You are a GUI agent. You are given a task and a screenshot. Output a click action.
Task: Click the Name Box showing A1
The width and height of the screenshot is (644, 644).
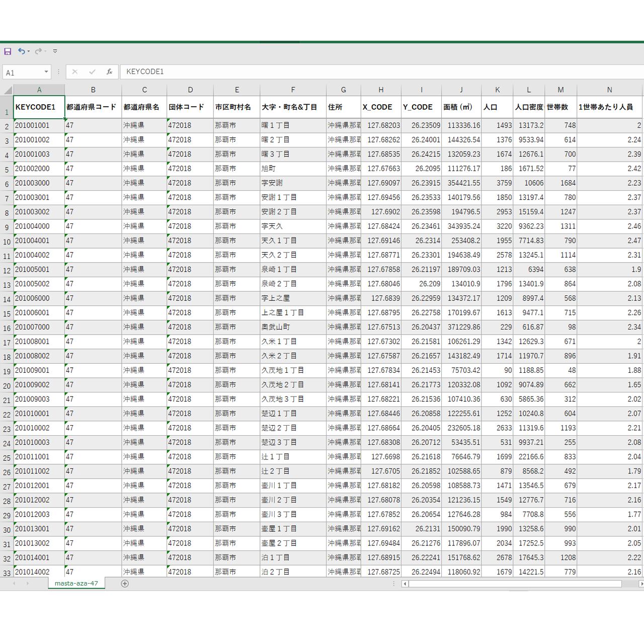23,72
